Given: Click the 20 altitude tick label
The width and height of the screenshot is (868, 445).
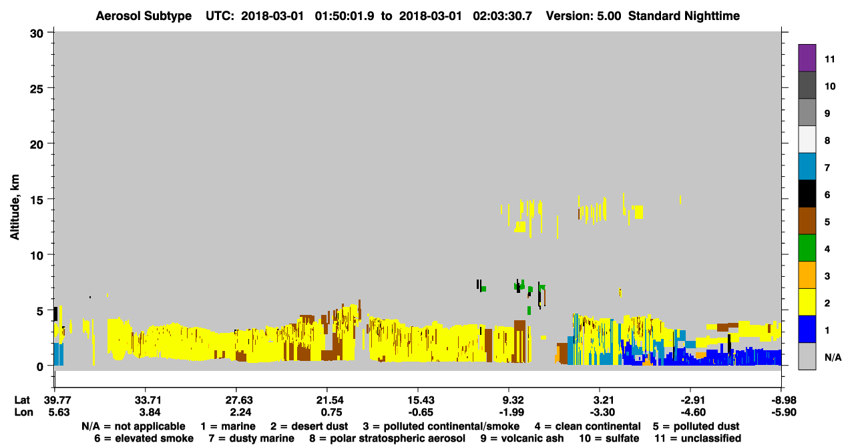Looking at the screenshot, I should (38, 143).
